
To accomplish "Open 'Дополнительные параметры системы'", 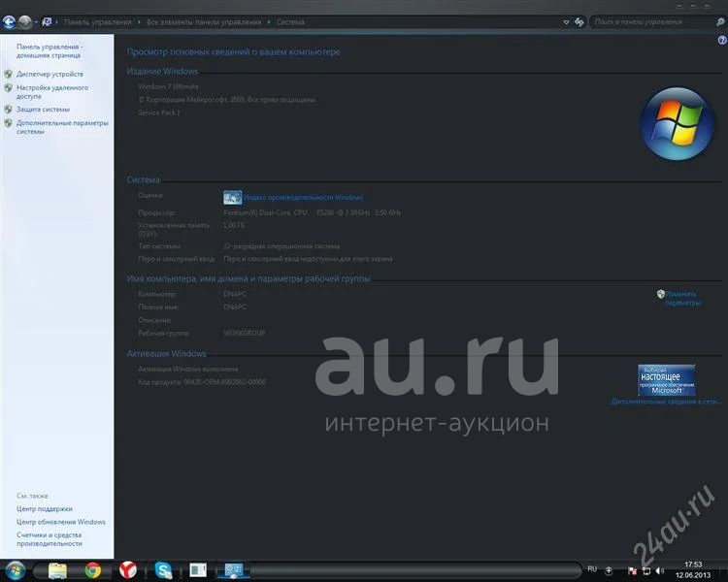I will point(62,127).
